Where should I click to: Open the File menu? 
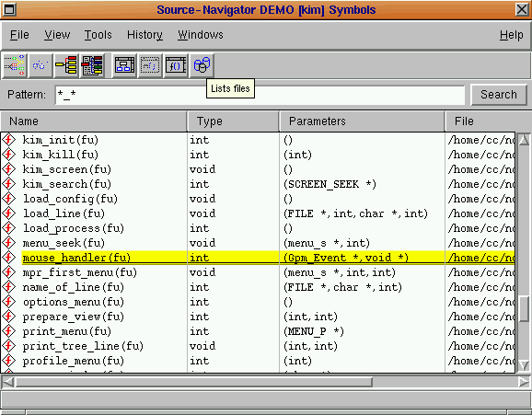pos(19,35)
